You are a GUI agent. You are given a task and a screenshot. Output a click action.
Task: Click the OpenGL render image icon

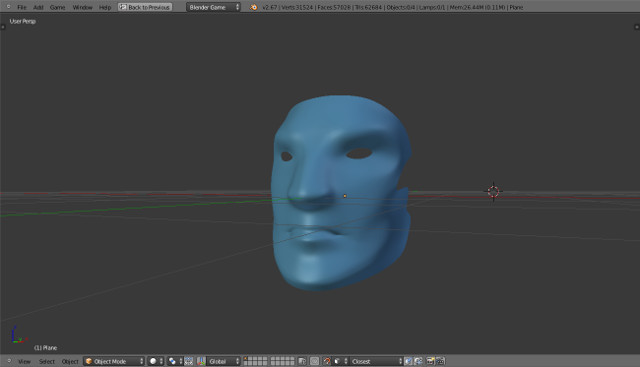pyautogui.click(x=430, y=361)
